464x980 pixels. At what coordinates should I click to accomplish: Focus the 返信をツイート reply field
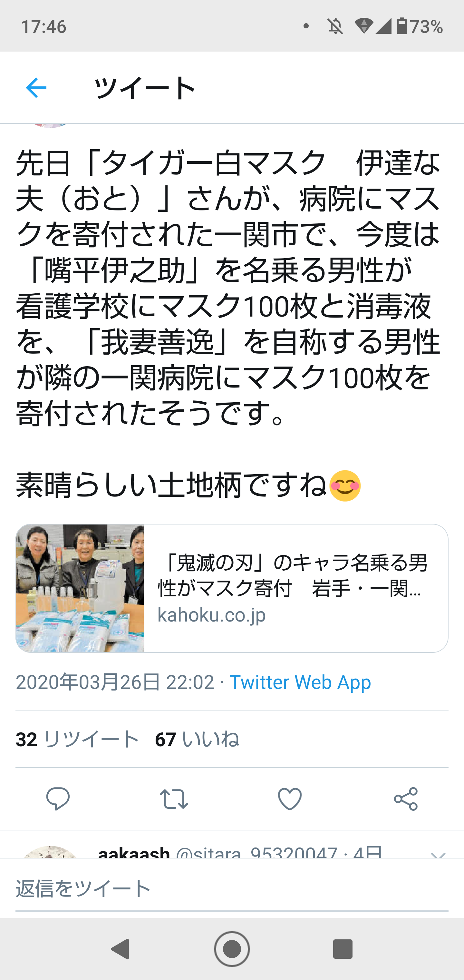tap(232, 889)
